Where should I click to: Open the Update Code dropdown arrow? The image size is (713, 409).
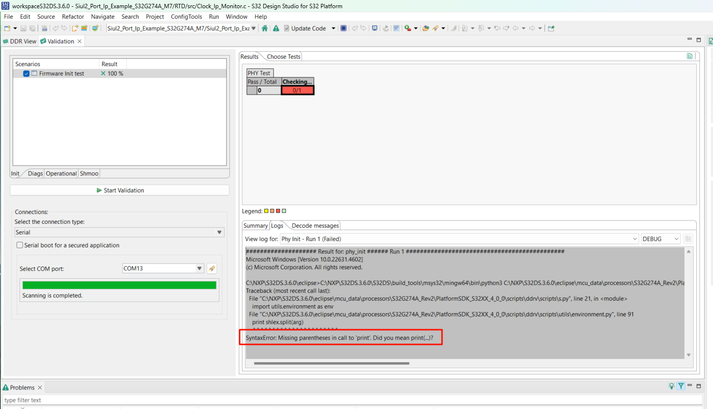[x=333, y=28]
